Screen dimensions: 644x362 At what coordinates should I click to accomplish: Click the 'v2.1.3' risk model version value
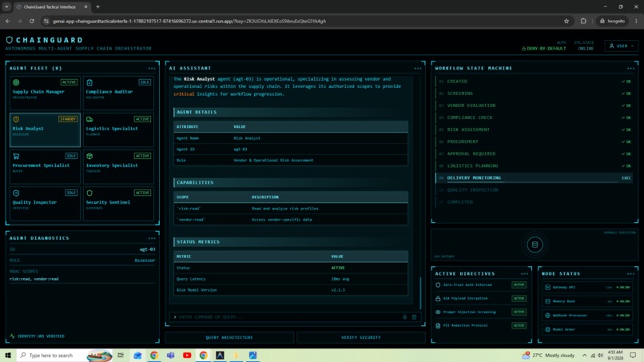[338, 290]
